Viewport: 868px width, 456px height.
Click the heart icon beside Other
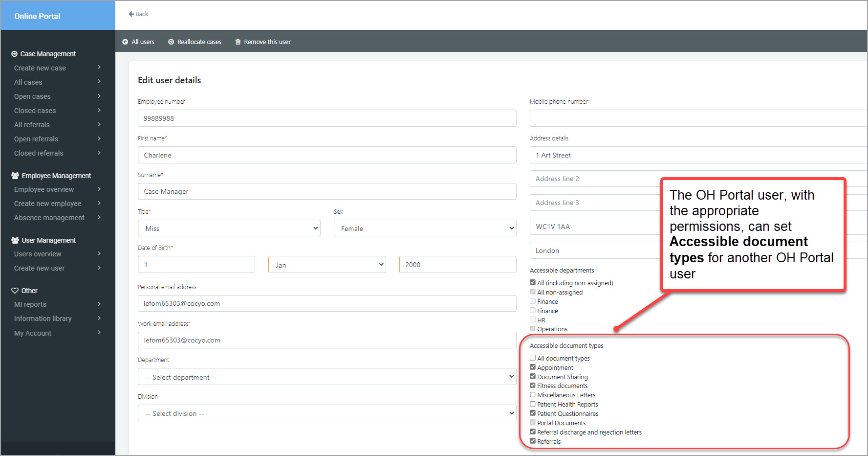15,291
